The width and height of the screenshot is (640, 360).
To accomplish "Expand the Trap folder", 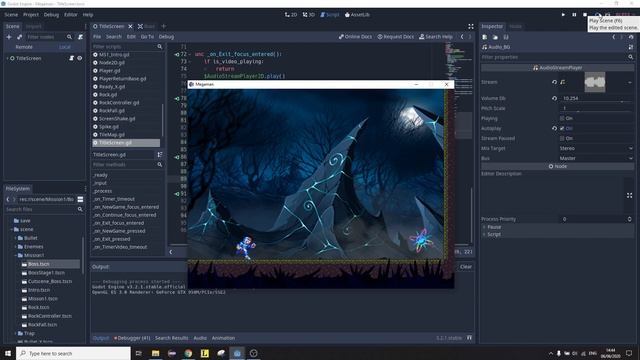I will point(16,333).
